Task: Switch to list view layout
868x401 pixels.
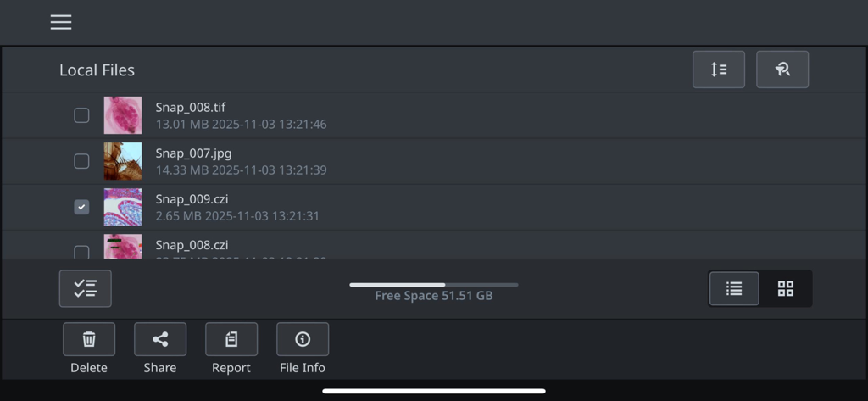Action: click(735, 288)
